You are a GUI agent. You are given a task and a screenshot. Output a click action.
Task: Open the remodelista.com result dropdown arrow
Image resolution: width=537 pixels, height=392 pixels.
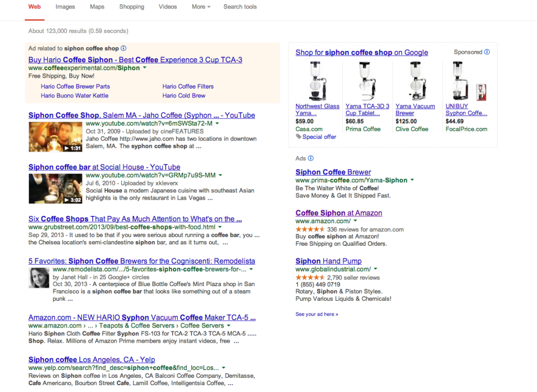point(251,269)
